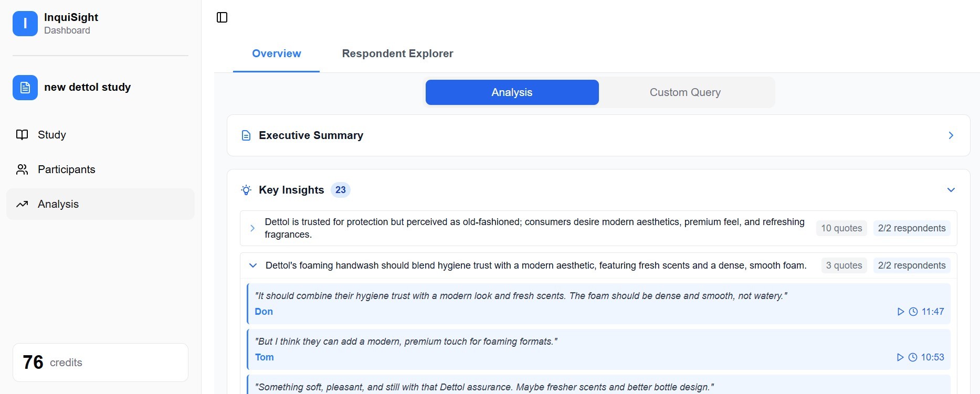The image size is (980, 394).
Task: Click respondent name Don
Action: click(x=264, y=312)
